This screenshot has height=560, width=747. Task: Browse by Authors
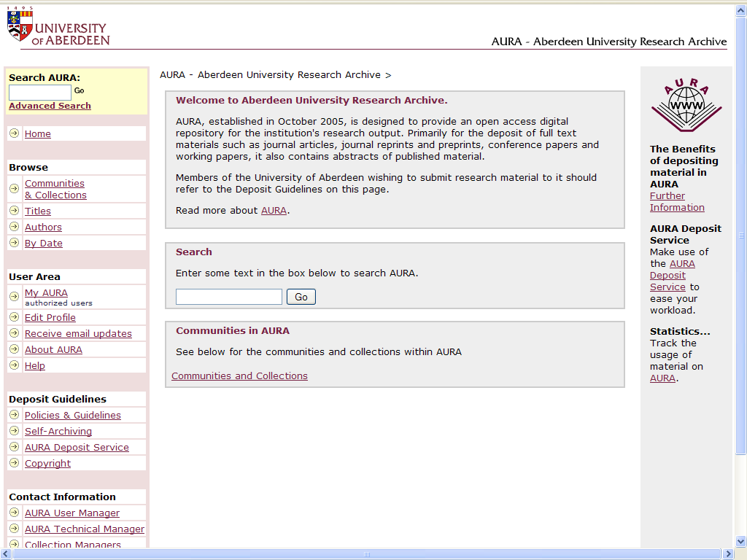click(43, 227)
